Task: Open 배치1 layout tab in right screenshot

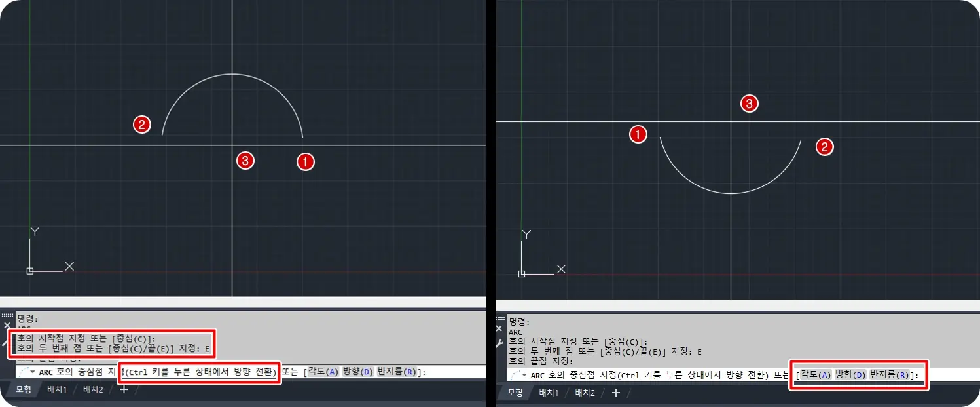Action: point(549,393)
